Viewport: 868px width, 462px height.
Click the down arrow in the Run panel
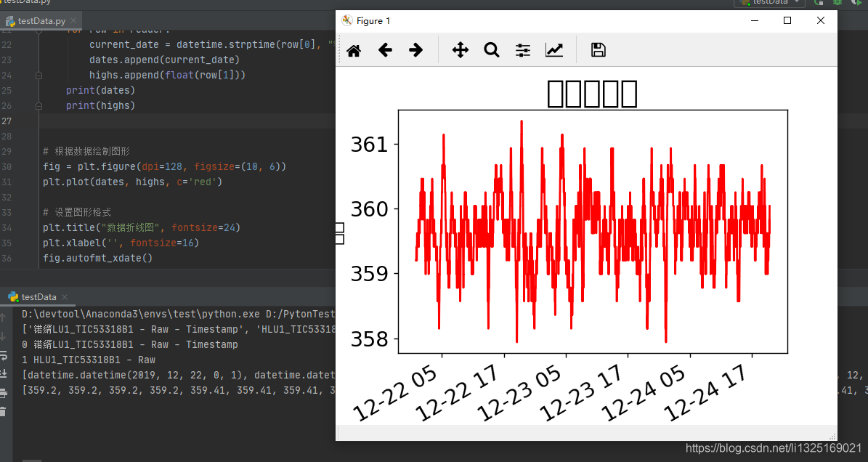tap(4, 336)
